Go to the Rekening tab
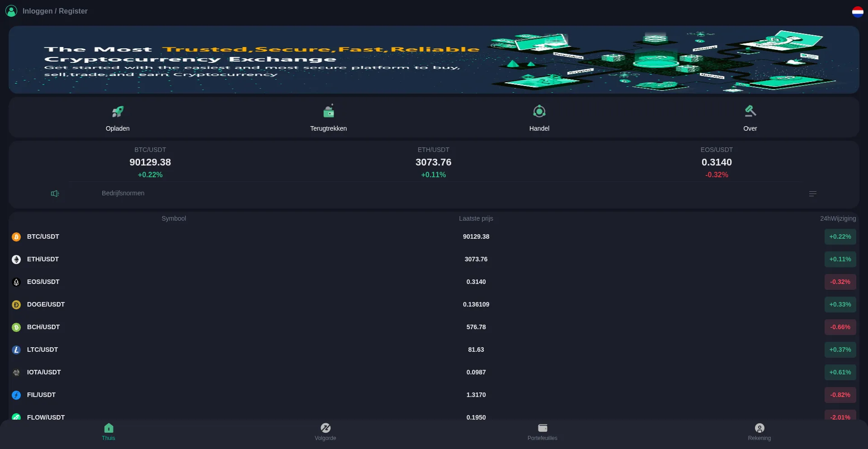 point(759,432)
